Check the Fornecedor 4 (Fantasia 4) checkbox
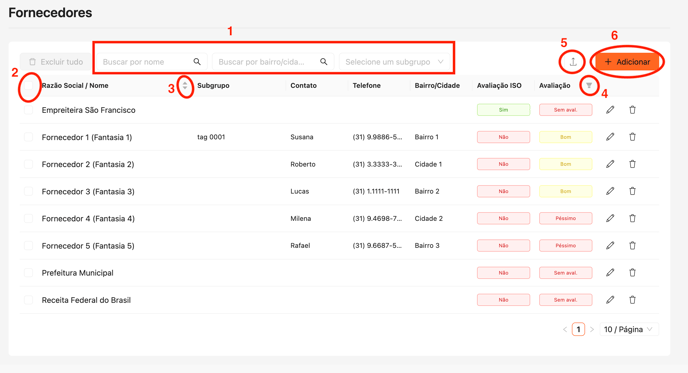 pos(29,218)
